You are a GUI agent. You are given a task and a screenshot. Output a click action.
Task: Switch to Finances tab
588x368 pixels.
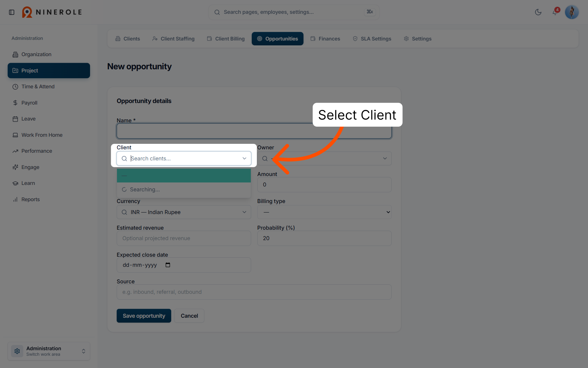325,39
